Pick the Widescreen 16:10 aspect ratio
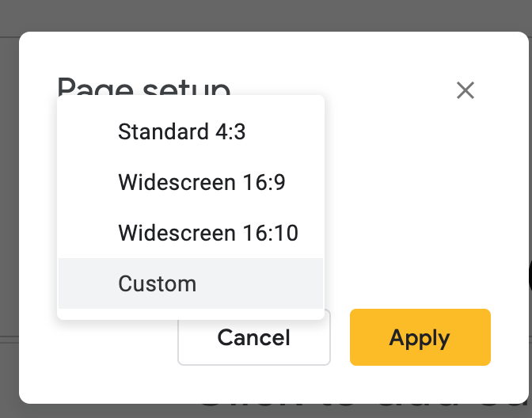532x418 pixels. click(x=207, y=234)
